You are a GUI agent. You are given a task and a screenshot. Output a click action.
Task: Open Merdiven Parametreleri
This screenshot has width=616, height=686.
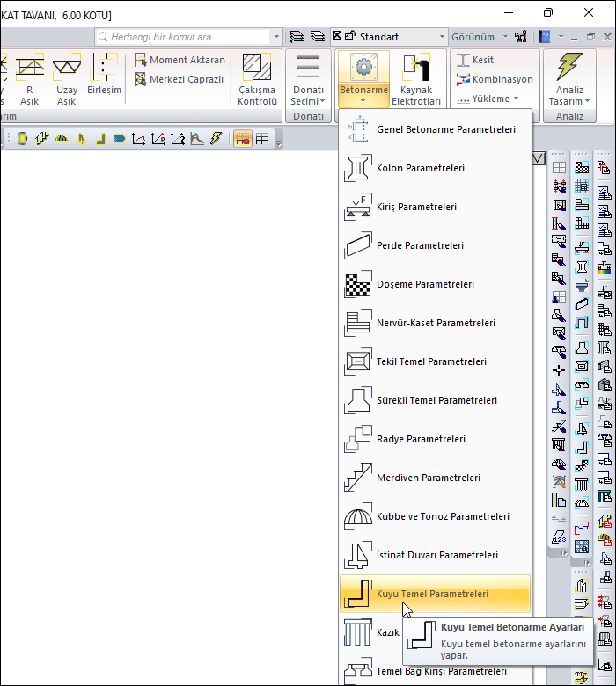436,478
